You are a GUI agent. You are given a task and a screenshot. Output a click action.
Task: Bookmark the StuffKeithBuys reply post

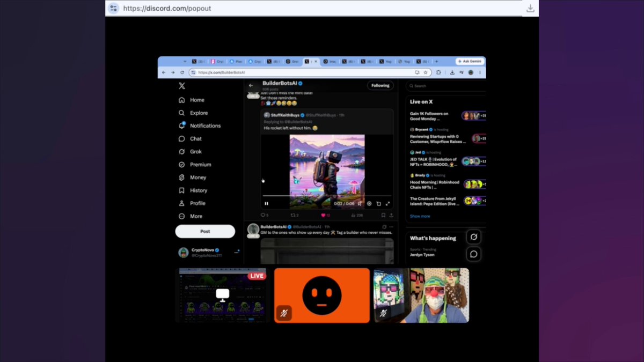(x=383, y=215)
